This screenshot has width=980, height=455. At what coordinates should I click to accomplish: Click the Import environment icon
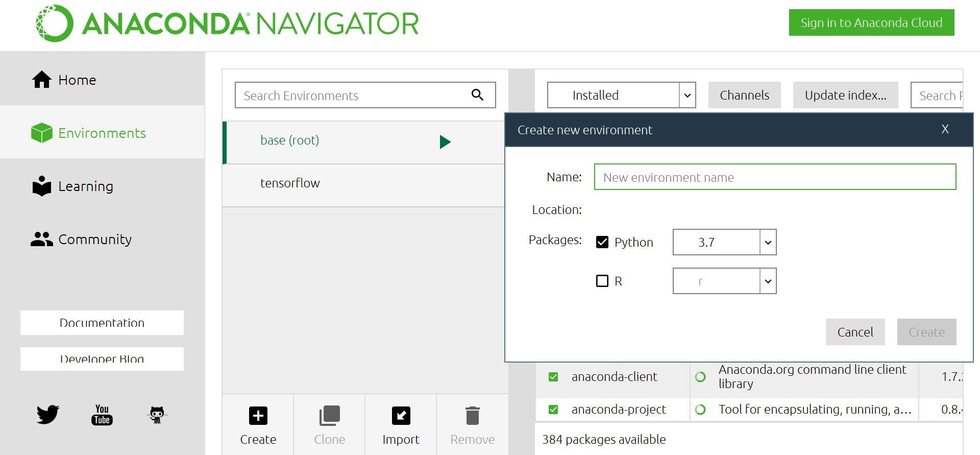click(401, 416)
